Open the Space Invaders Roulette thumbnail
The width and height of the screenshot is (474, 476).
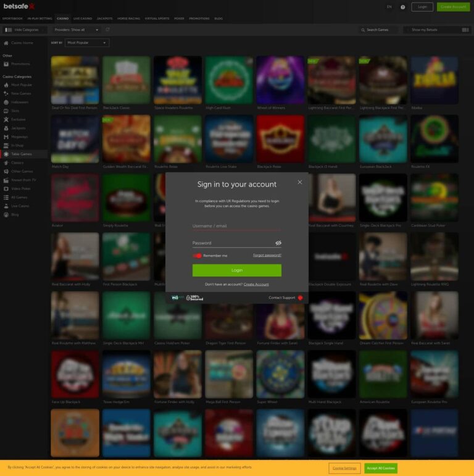click(x=178, y=80)
